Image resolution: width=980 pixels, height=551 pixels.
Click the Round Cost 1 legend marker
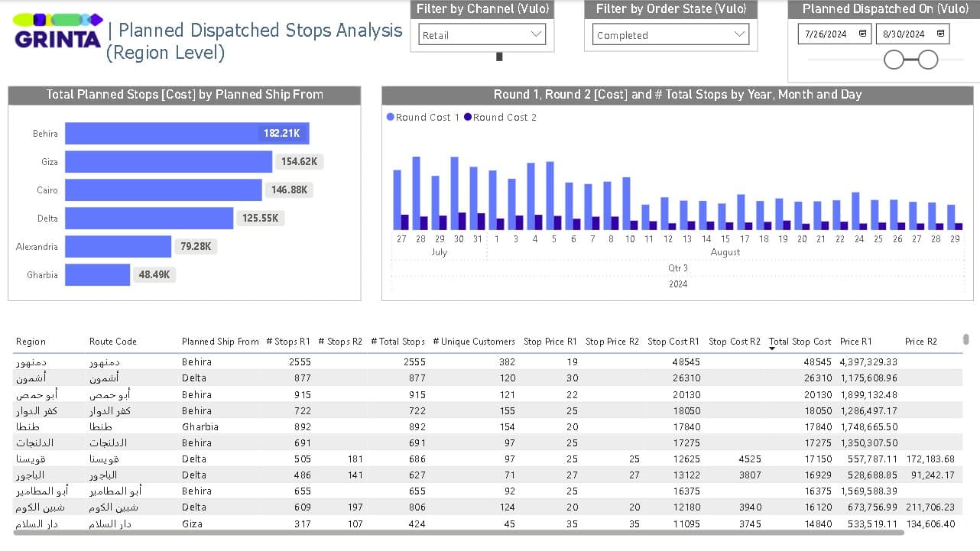pyautogui.click(x=391, y=117)
